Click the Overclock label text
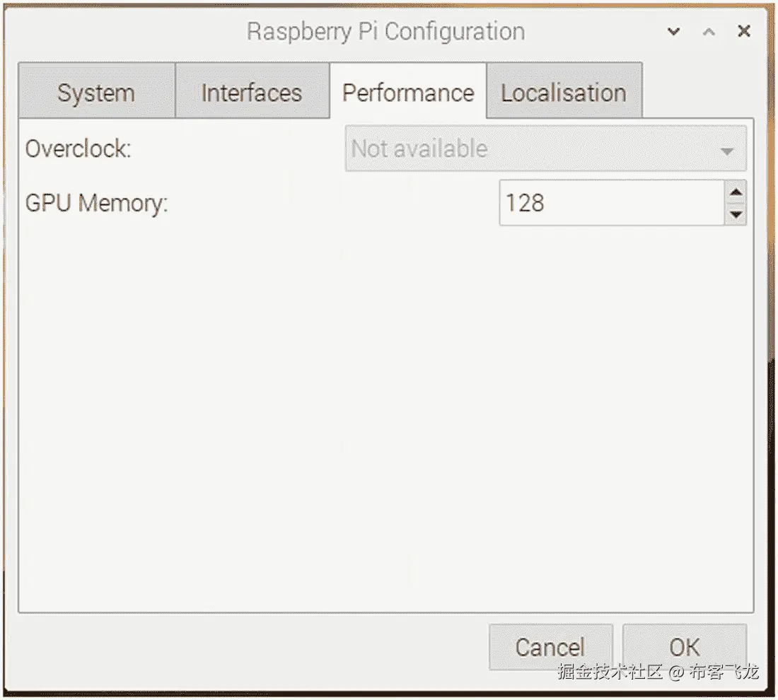Viewport: 778px width, 700px height. click(x=79, y=148)
